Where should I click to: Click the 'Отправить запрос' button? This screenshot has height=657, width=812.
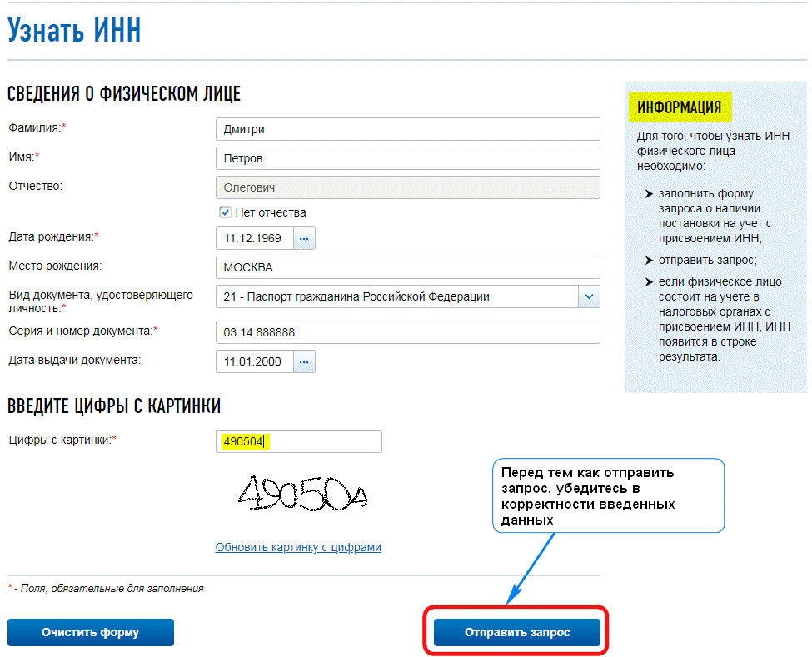(x=517, y=632)
